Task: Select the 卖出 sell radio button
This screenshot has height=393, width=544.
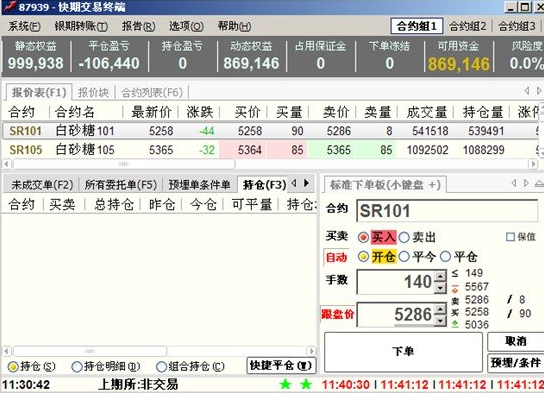Action: point(404,237)
